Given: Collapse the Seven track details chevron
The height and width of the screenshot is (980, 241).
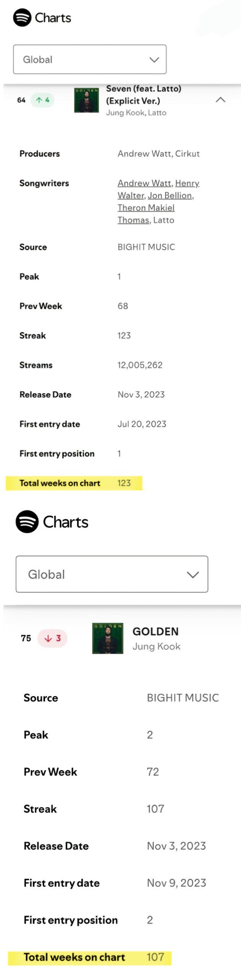Looking at the screenshot, I should (x=220, y=100).
